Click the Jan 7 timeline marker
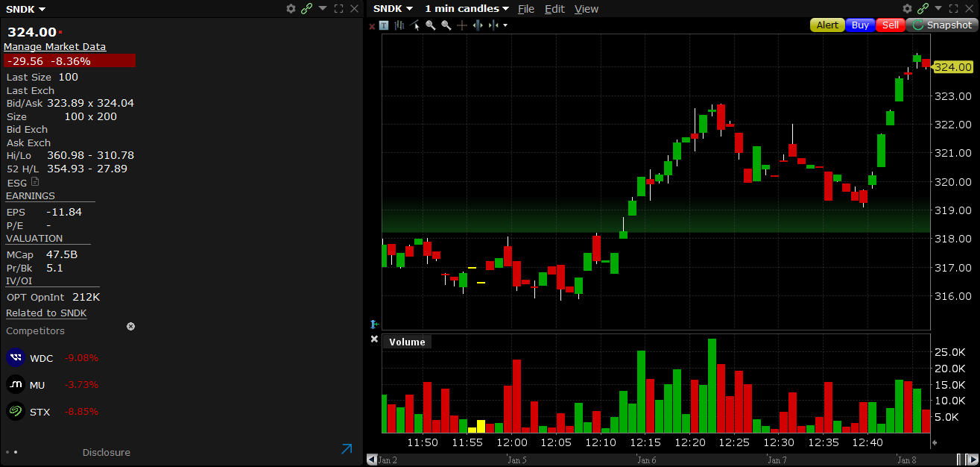The width and height of the screenshot is (980, 467). pyautogui.click(x=777, y=460)
